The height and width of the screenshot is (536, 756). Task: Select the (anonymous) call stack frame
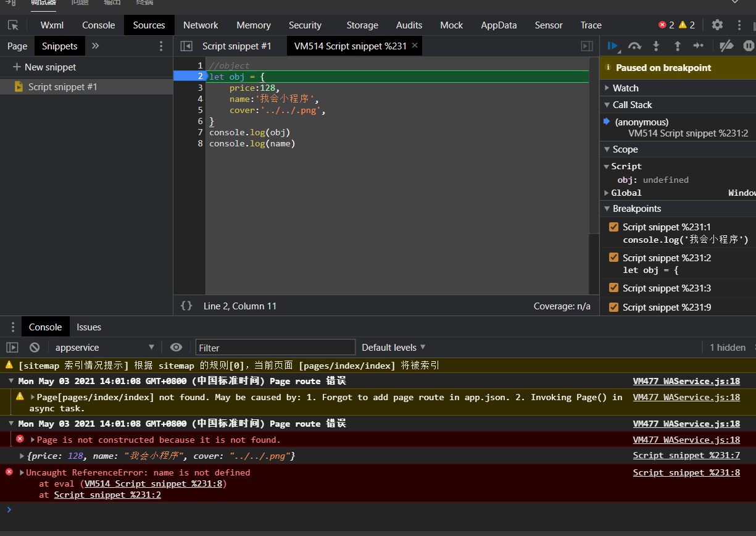(678, 127)
